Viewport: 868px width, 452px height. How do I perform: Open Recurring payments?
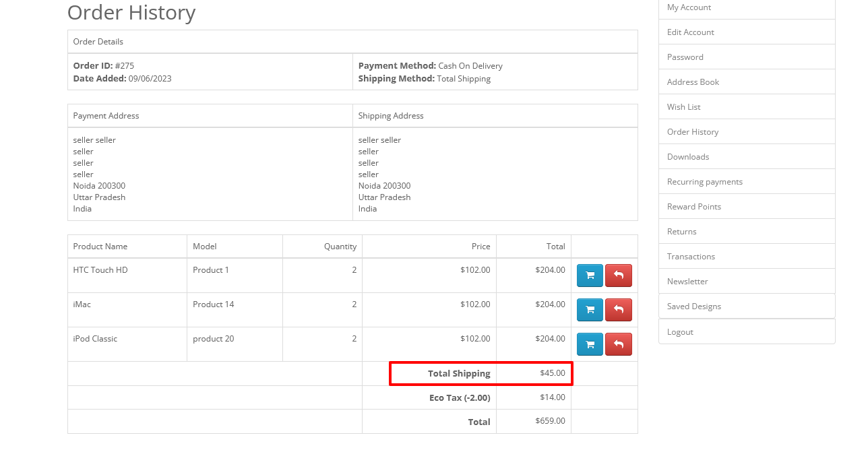747,182
